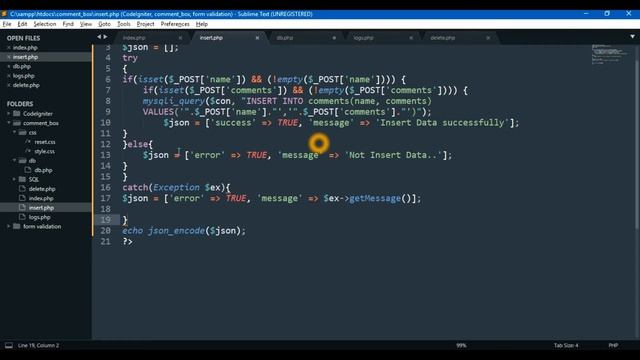The image size is (640, 360).
Task: Click the css folder icon
Action: click(x=22, y=132)
